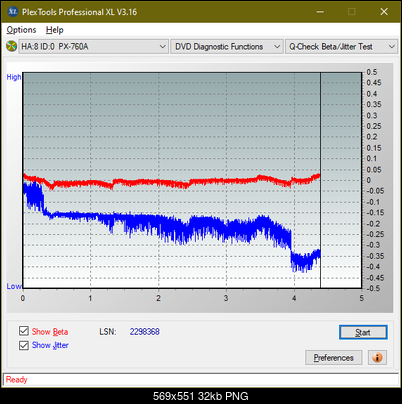
Task: Toggle the Show Jitter checkbox
Action: 24,345
